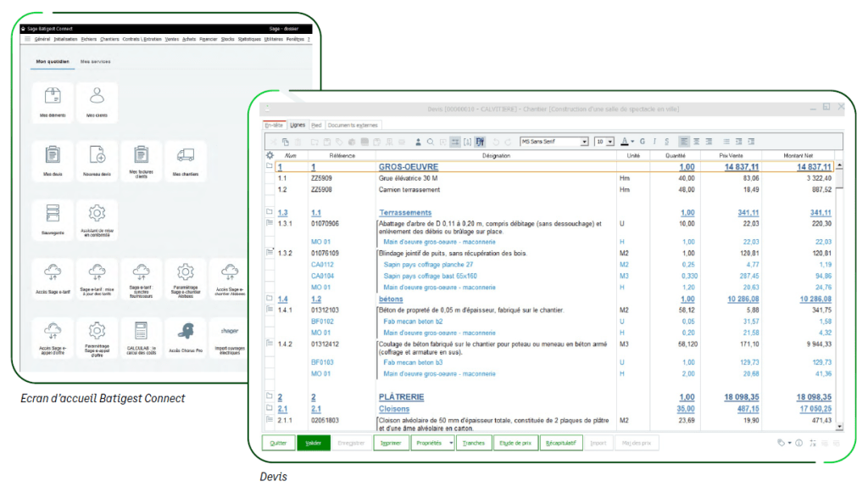Toggle bold (G) formatting in Devis toolbar
The image size is (868, 487).
[643, 142]
